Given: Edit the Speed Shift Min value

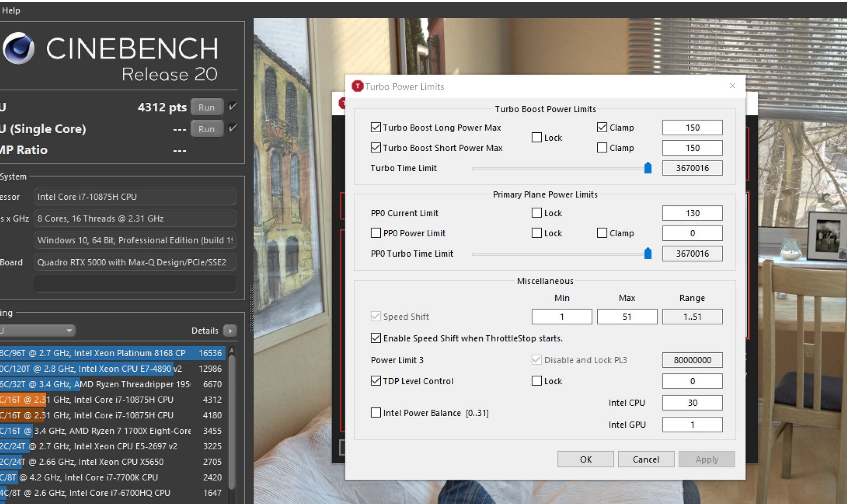Looking at the screenshot, I should 562,317.
